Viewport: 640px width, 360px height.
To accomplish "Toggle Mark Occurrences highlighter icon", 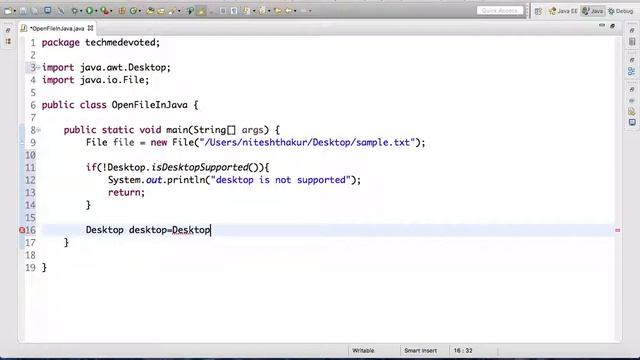I will click(x=201, y=11).
